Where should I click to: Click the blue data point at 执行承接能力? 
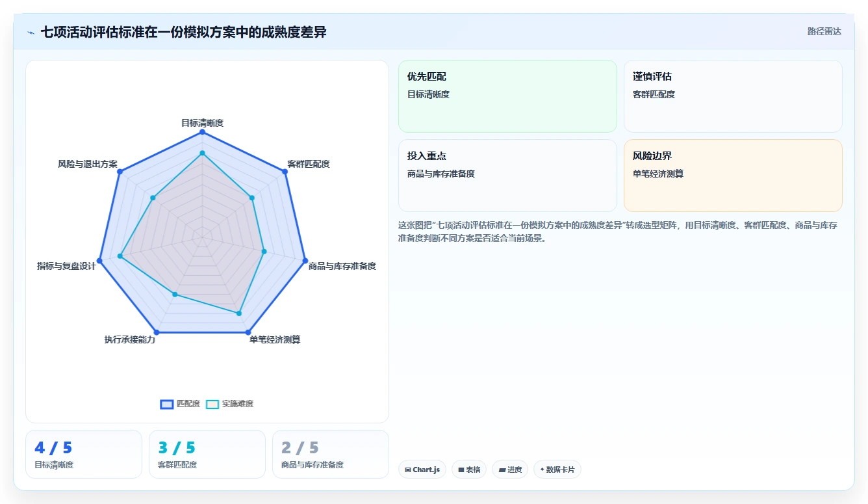[x=157, y=332]
